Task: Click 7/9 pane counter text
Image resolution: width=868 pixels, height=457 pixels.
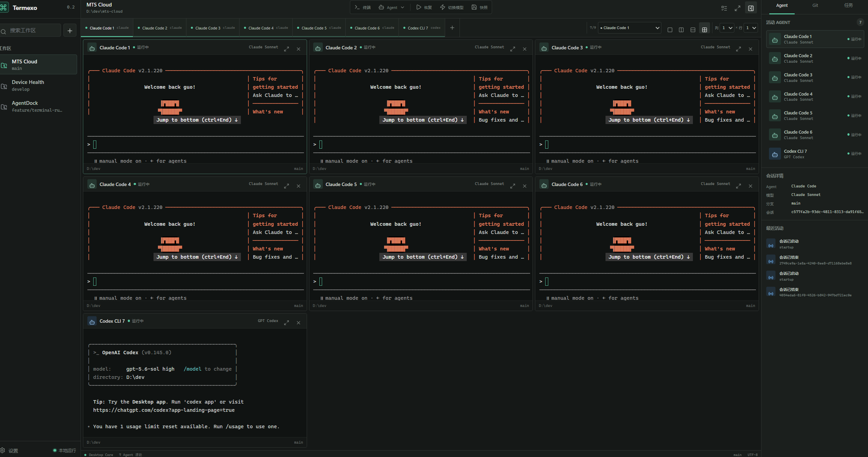Action: 593,28
